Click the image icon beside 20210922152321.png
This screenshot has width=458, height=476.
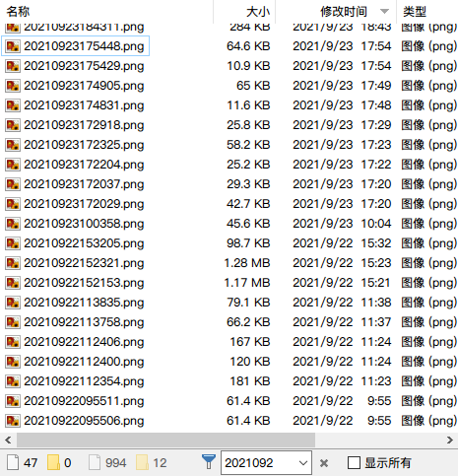tap(13, 263)
